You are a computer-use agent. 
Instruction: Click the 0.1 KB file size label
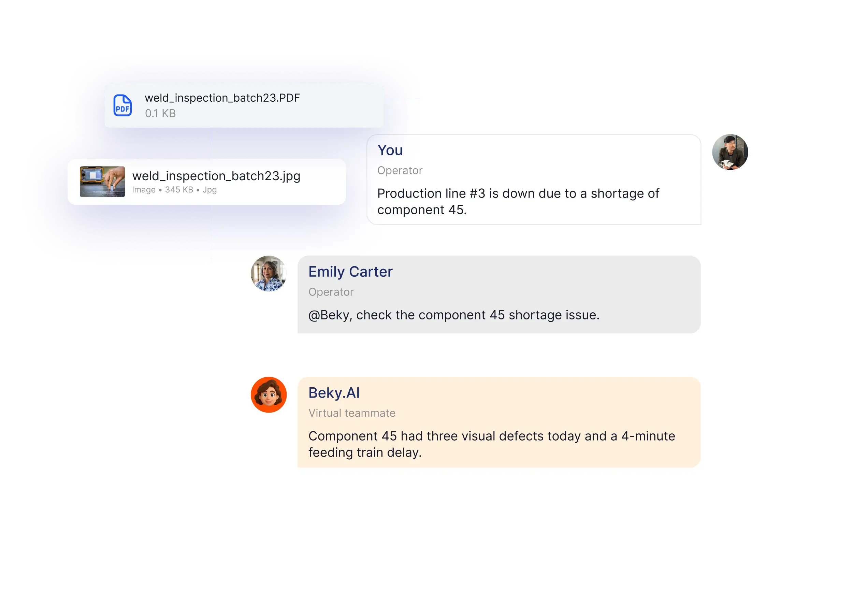pyautogui.click(x=160, y=113)
